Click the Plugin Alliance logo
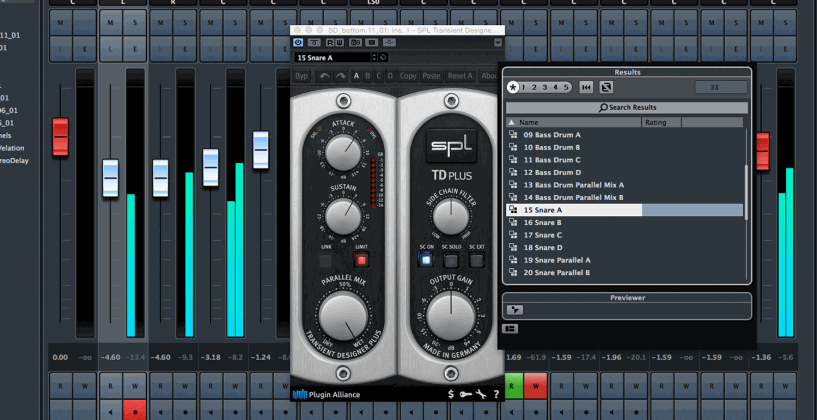817x420 pixels. pos(326,394)
